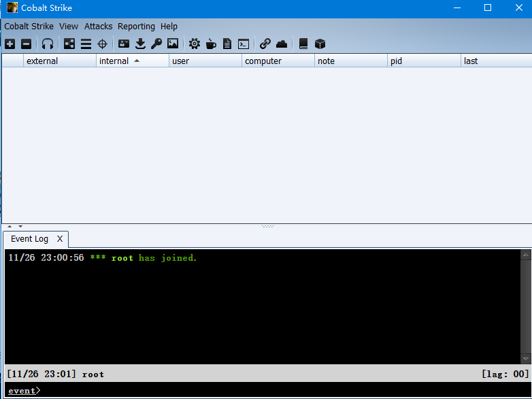Click the [lag: 00] status text

(x=505, y=374)
